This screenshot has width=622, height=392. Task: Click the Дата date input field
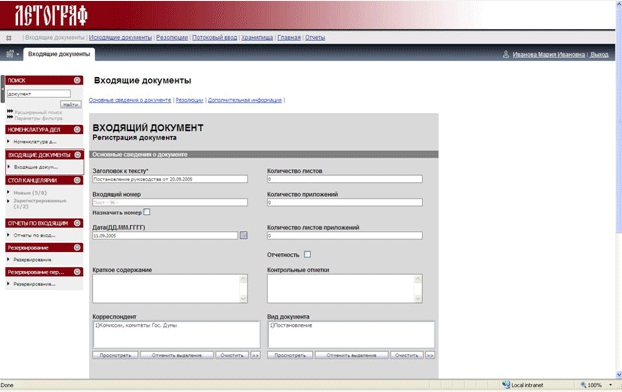point(165,235)
